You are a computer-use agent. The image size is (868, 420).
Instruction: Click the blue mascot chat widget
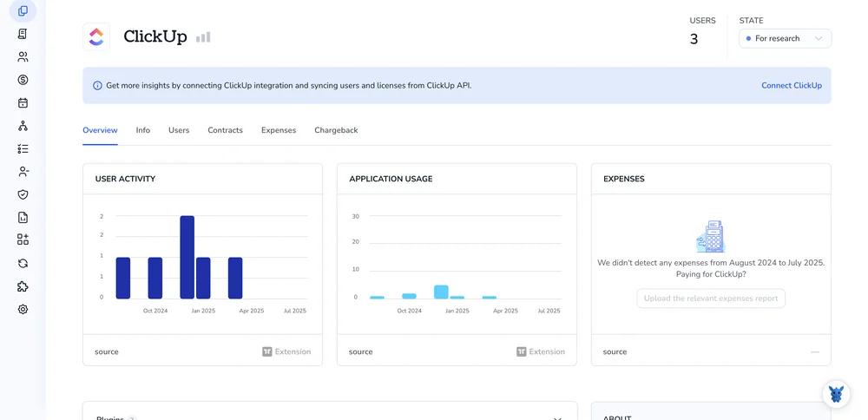point(836,394)
